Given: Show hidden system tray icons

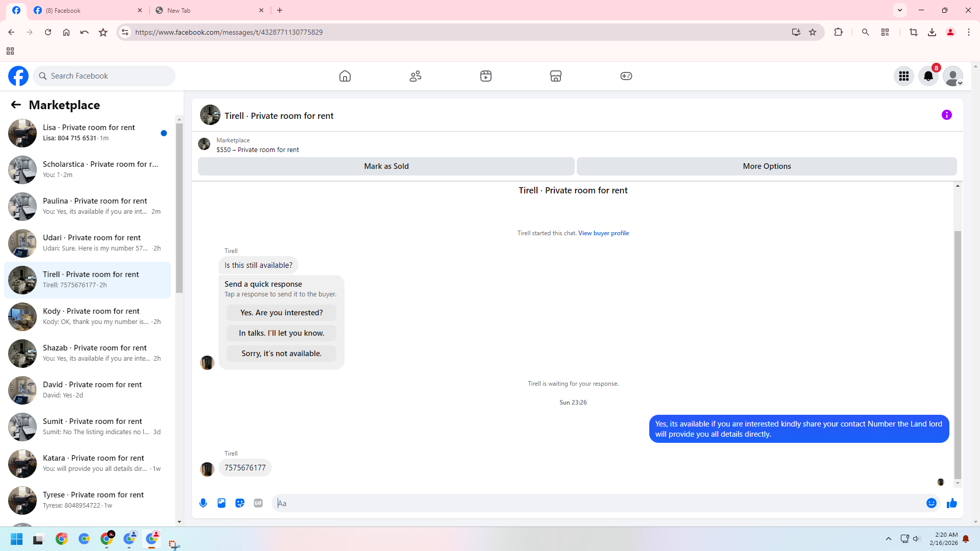Looking at the screenshot, I should [889, 539].
